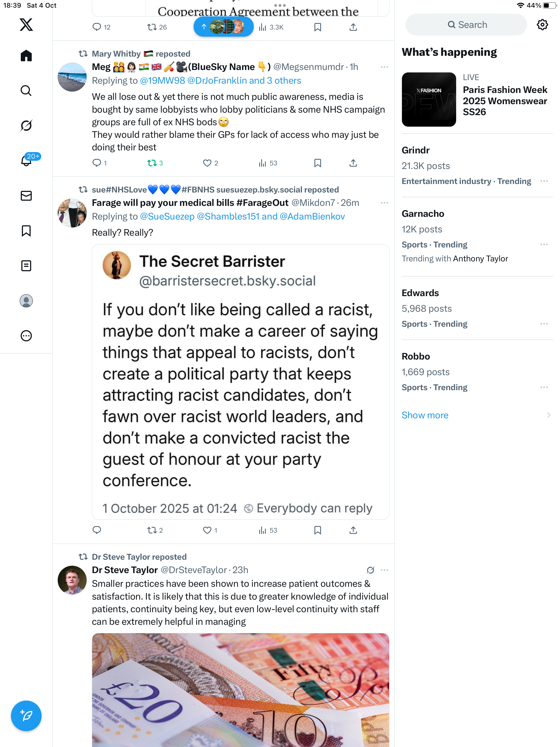
Task: Go to Home via house icon
Action: pos(26,56)
